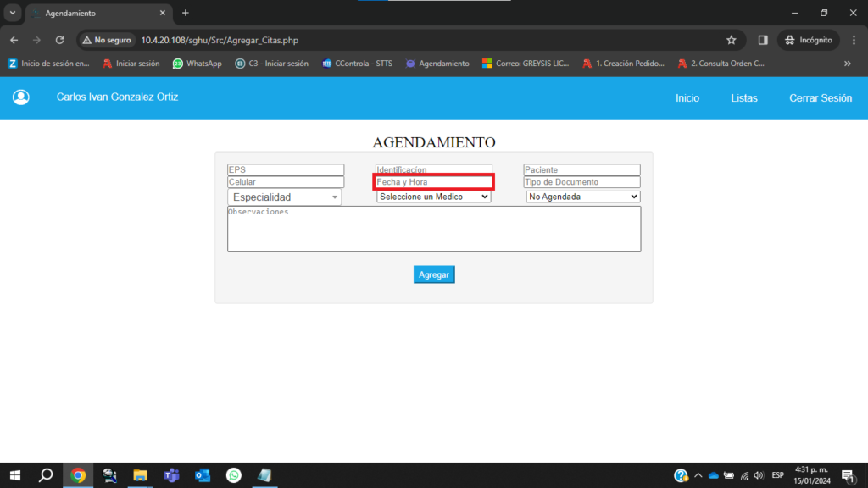Click the Incógnito profile indicator

[x=809, y=40]
